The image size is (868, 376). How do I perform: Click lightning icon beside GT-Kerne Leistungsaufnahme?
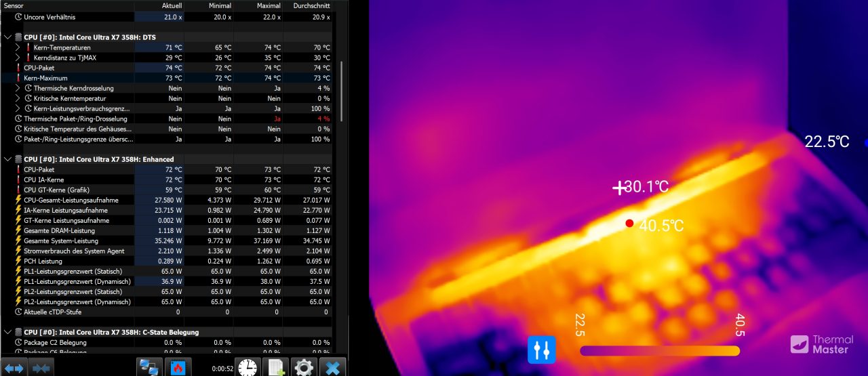(x=18, y=220)
